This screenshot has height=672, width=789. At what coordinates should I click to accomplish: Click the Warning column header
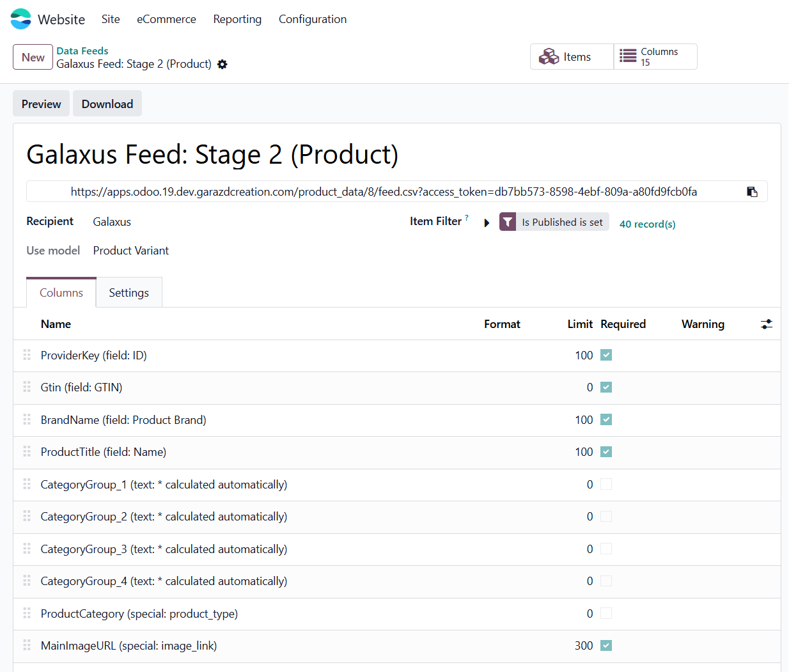pos(703,324)
